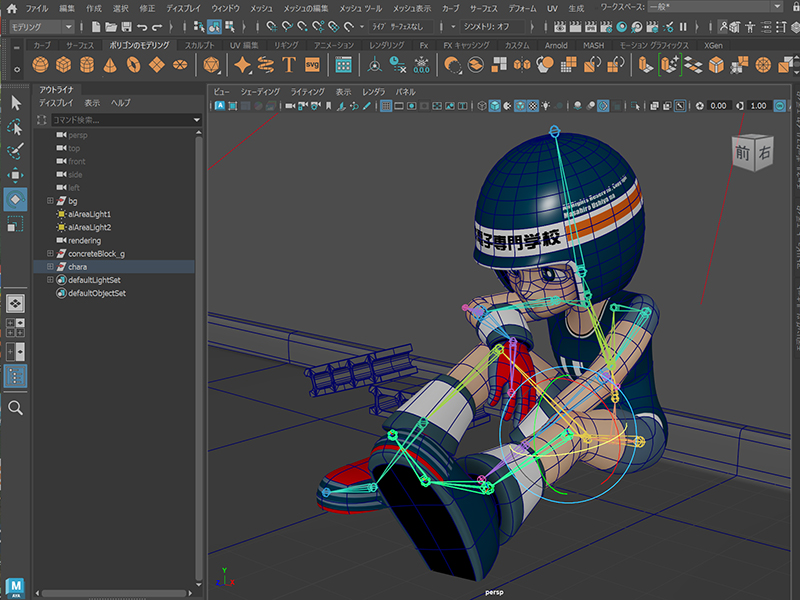
Task: Toggle textured display in the viewport toolbar
Action: point(534,105)
